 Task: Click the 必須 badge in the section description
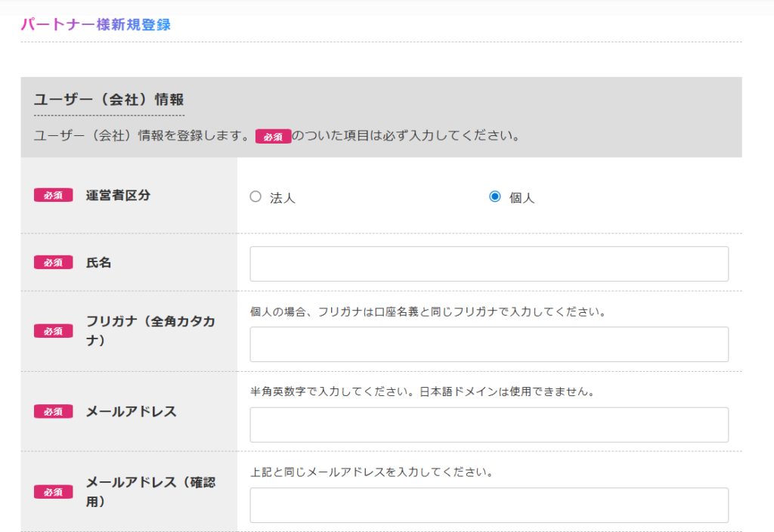(x=273, y=137)
